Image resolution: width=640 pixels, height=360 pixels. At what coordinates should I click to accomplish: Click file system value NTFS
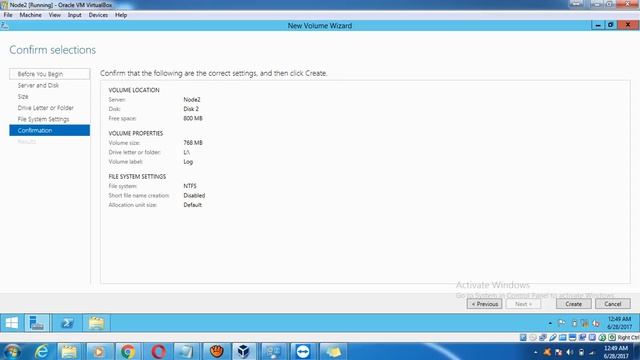190,186
